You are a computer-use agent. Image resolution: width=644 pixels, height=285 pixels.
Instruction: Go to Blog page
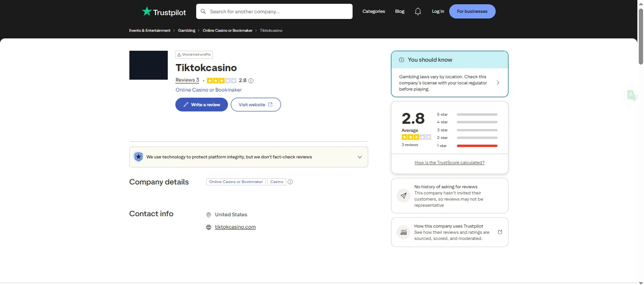click(399, 11)
